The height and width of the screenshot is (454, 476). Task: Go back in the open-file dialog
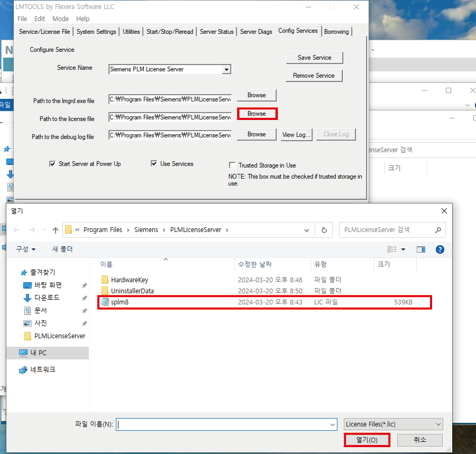click(17, 230)
